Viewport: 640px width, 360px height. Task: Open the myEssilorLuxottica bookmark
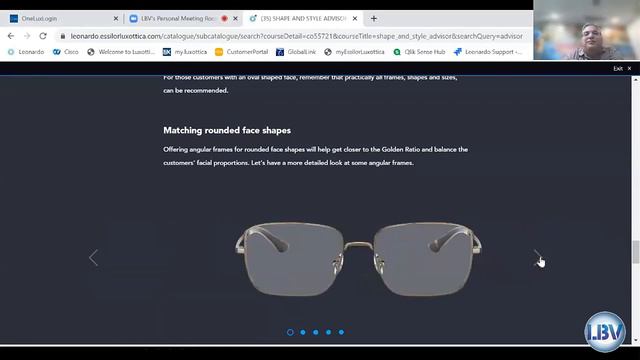[x=354, y=52]
